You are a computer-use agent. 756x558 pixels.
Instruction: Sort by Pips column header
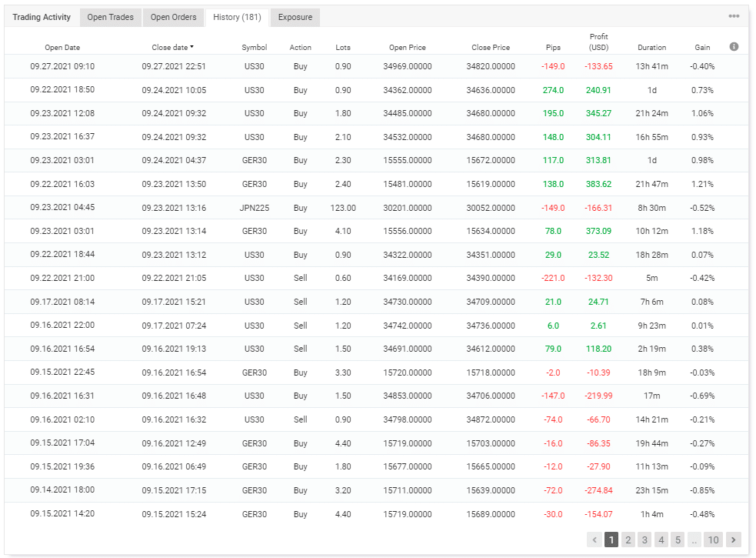pos(552,48)
